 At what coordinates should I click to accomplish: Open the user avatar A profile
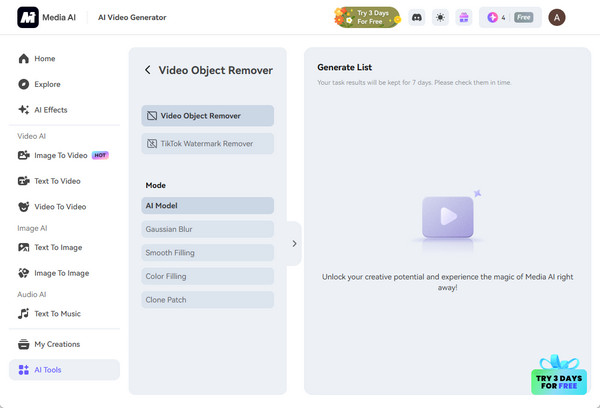pyautogui.click(x=557, y=17)
